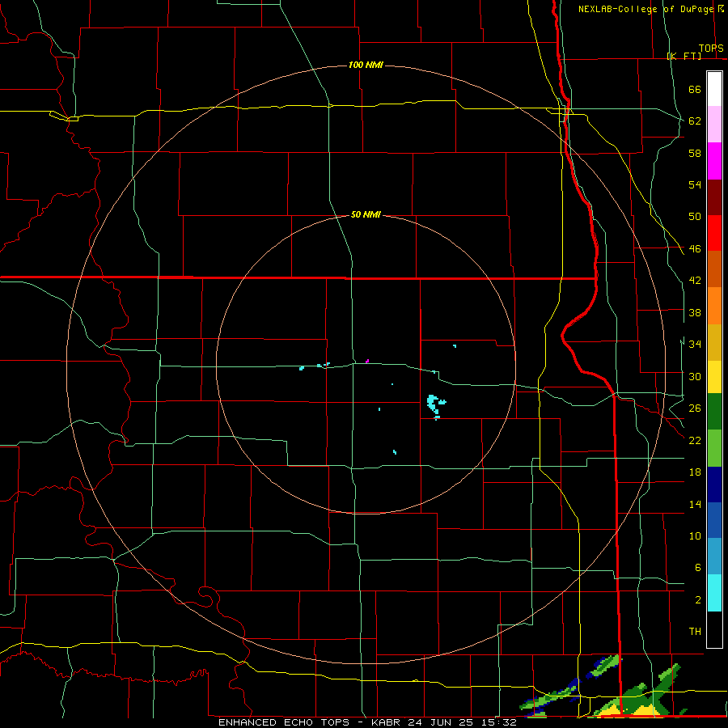Image resolution: width=728 pixels, height=728 pixels.
Task: Click the legend value 54
Action: 695,184
